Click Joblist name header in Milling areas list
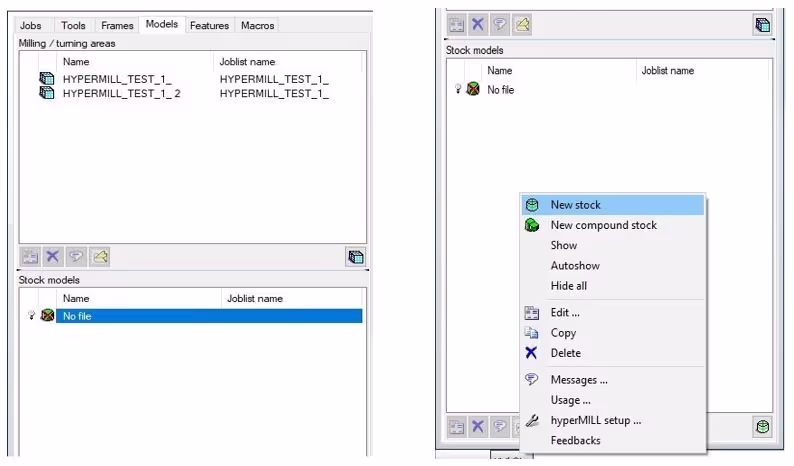This screenshot has width=794, height=466. point(247,62)
